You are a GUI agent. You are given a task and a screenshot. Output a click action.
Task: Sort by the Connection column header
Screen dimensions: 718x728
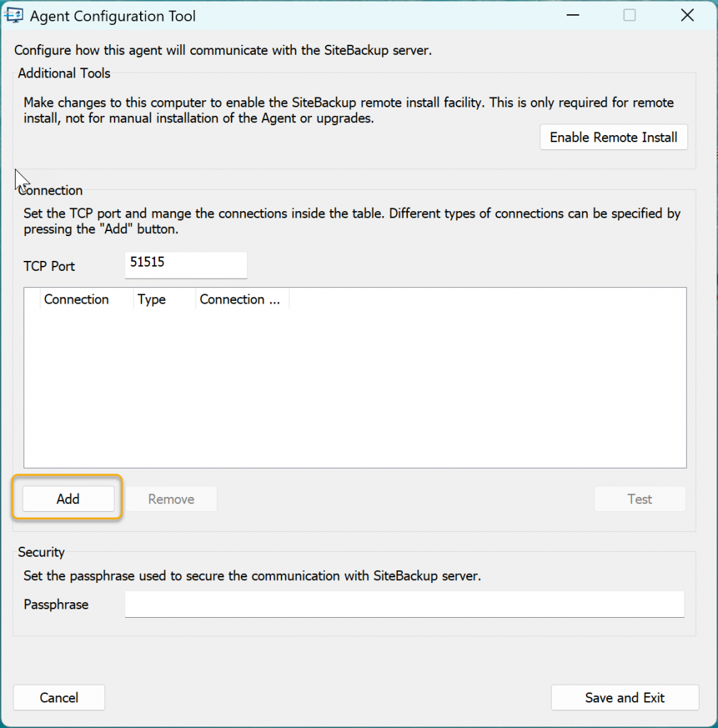coord(77,299)
